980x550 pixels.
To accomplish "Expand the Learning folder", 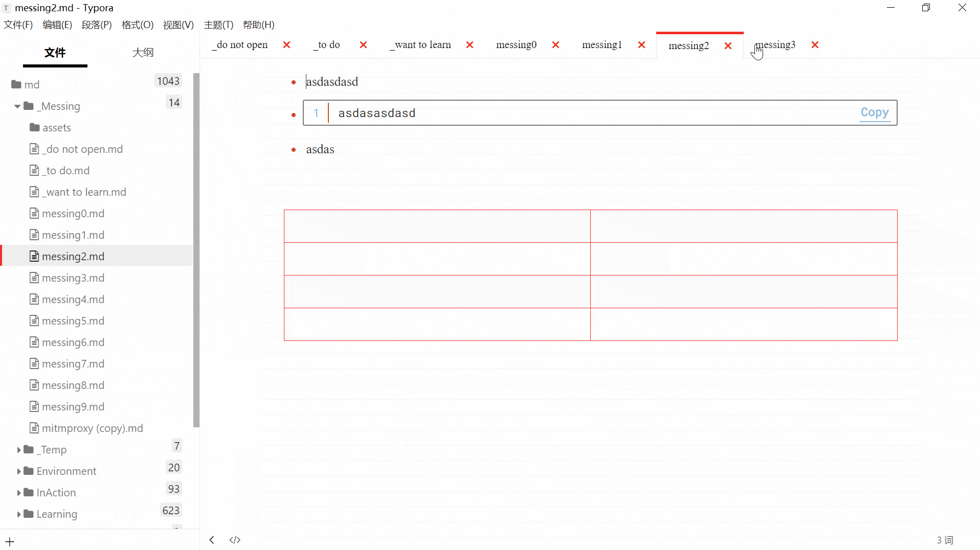I will point(18,514).
